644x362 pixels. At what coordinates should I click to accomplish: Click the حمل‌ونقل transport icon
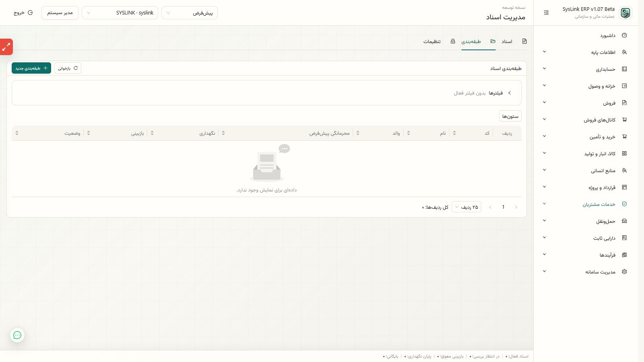[x=624, y=221]
